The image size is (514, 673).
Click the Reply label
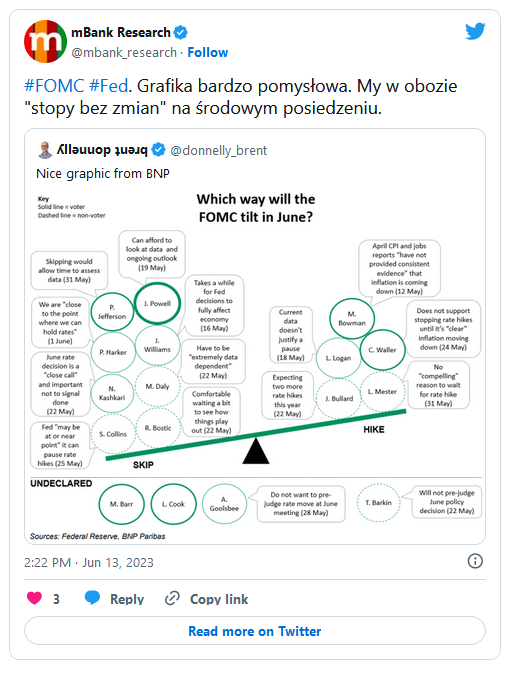[x=127, y=599]
